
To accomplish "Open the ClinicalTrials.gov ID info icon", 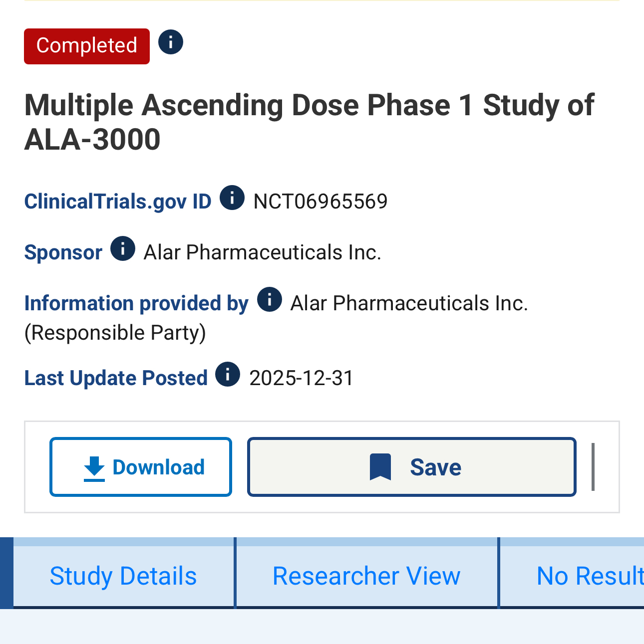I will tap(232, 198).
